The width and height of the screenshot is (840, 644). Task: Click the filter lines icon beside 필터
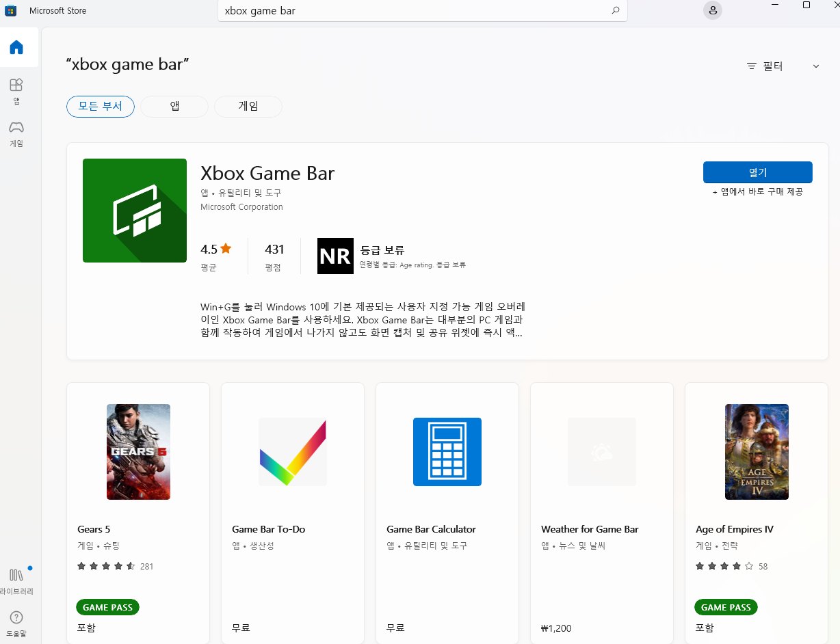pyautogui.click(x=752, y=66)
